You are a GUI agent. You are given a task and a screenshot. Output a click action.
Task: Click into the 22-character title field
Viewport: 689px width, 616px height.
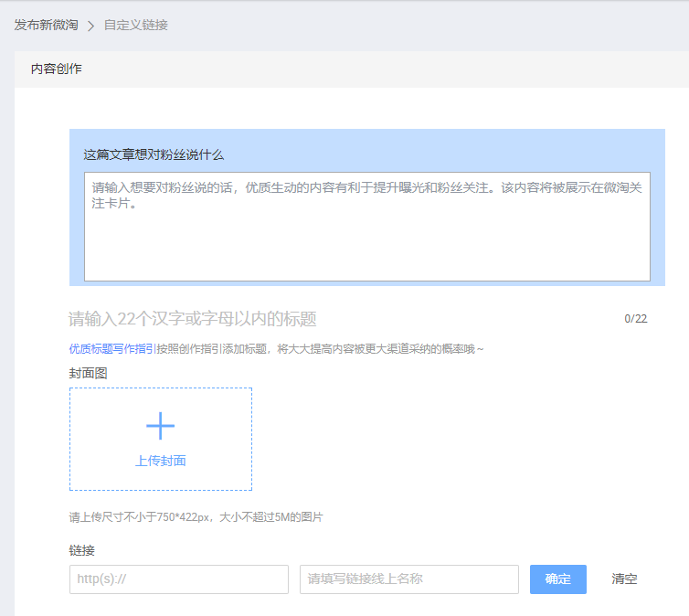point(329,319)
